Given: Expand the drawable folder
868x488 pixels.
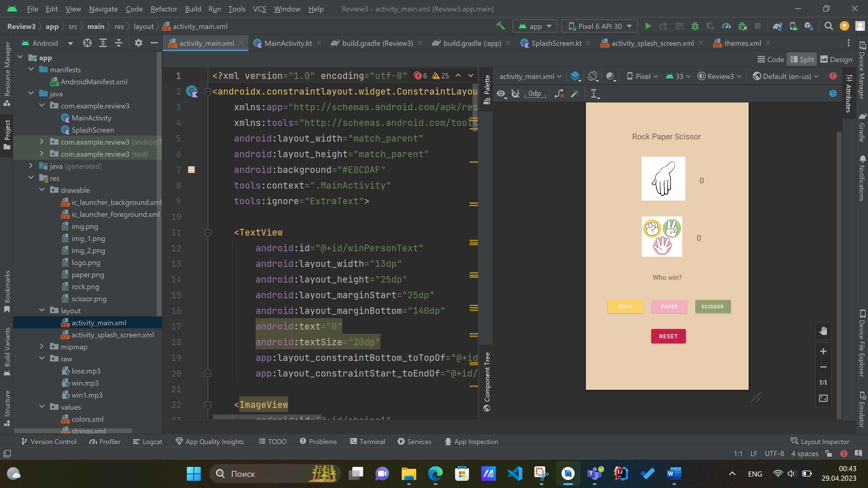Looking at the screenshot, I should [42, 189].
